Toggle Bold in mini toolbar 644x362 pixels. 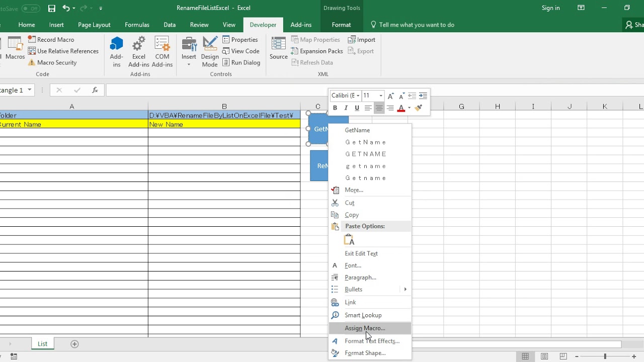pos(335,108)
